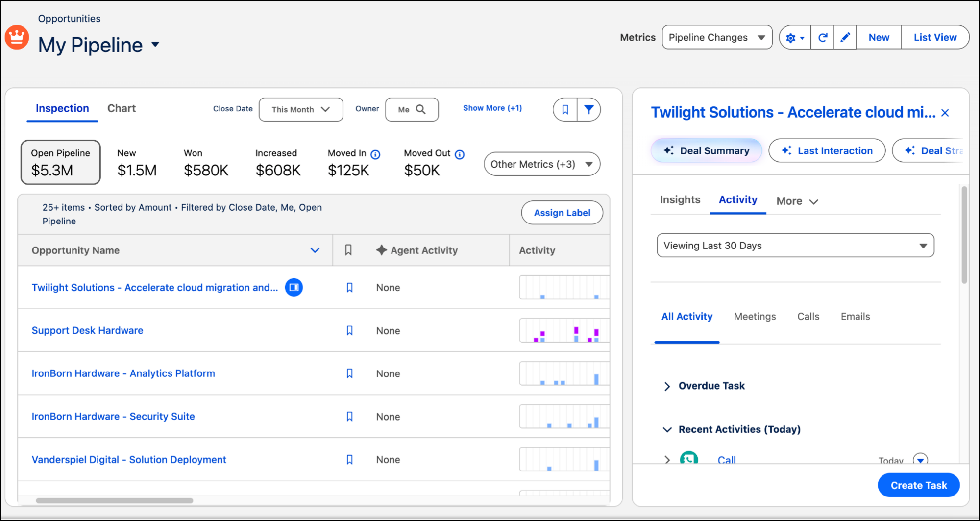Click the call activity phone icon
980x521 pixels.
point(689,458)
